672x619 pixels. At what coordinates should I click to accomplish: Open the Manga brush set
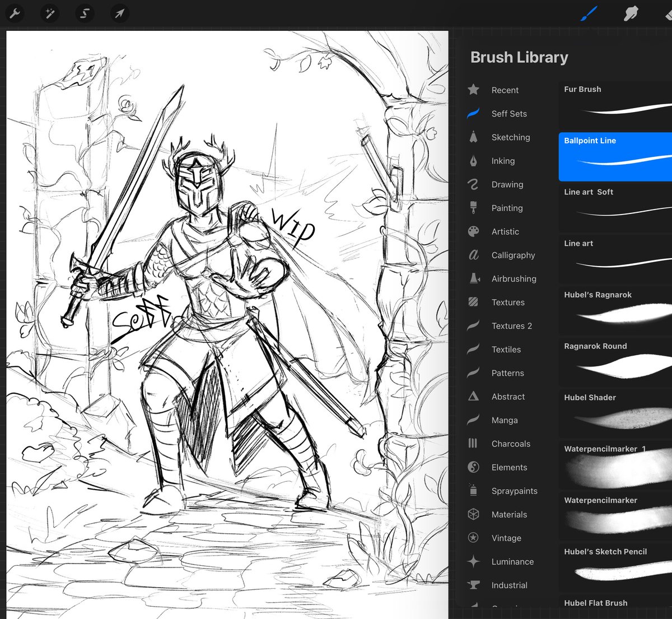pos(504,420)
